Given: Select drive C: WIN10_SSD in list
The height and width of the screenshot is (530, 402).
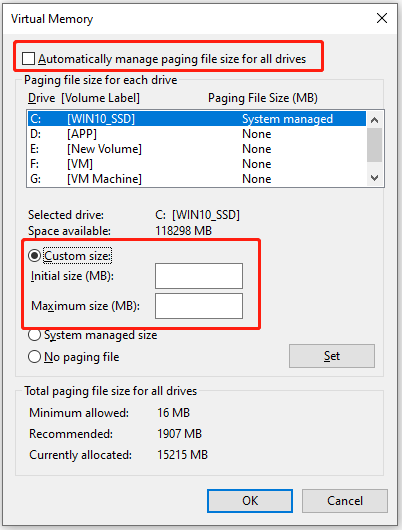Looking at the screenshot, I should (197, 119).
